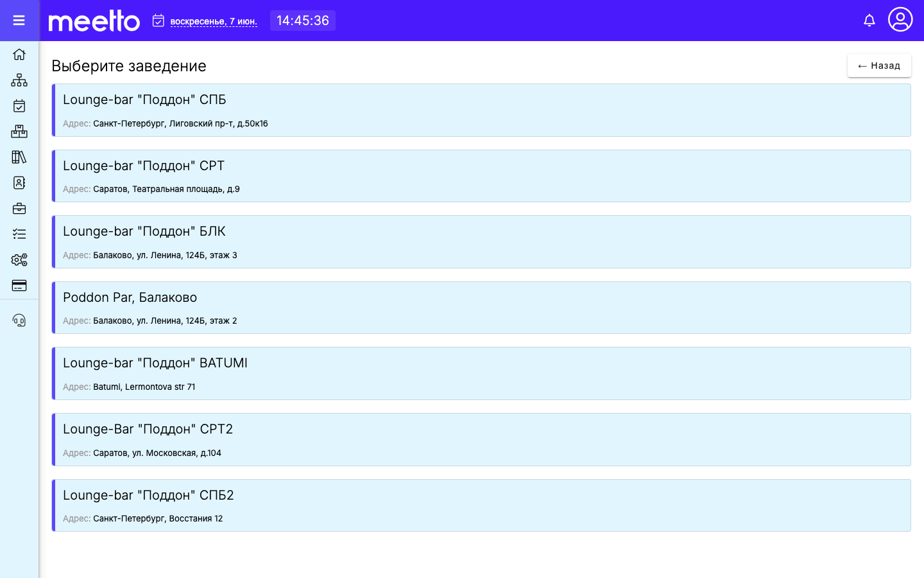Viewport: 924px width, 578px height.
Task: Select Lounge-bar "Поддон" СПБ2 venue
Action: pyautogui.click(x=481, y=505)
